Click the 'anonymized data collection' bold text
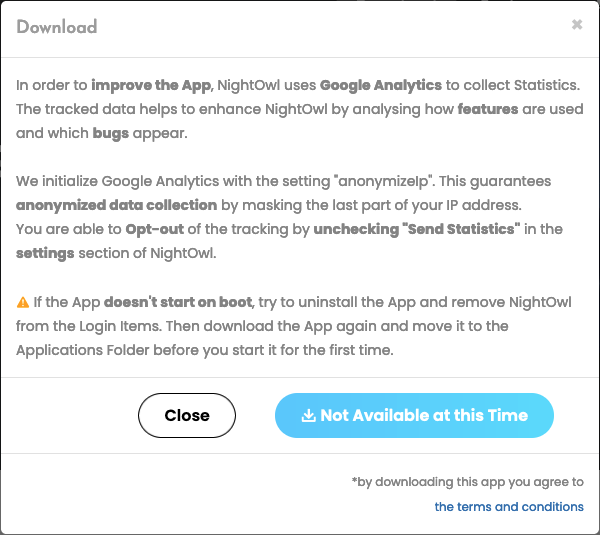This screenshot has width=600, height=535. point(116,205)
